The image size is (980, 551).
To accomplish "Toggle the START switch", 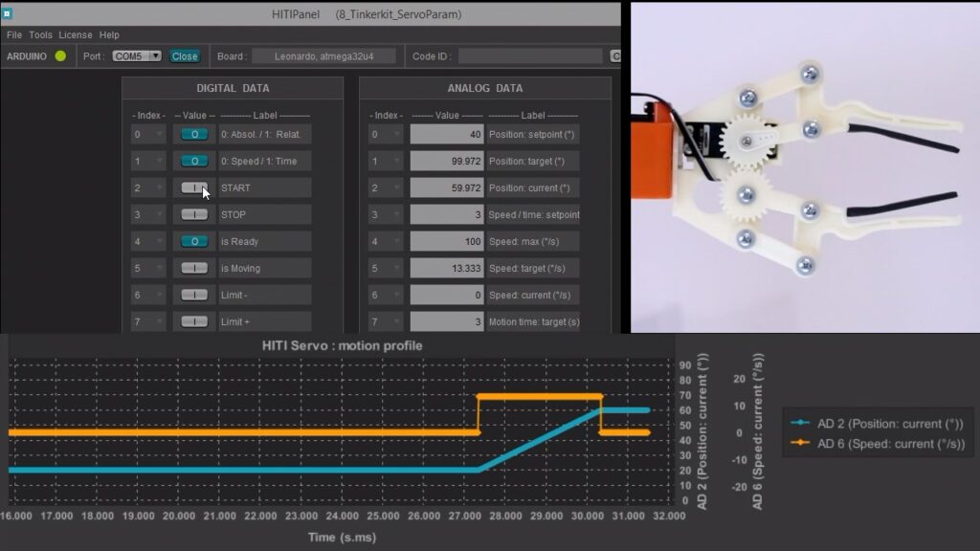I will coord(193,187).
